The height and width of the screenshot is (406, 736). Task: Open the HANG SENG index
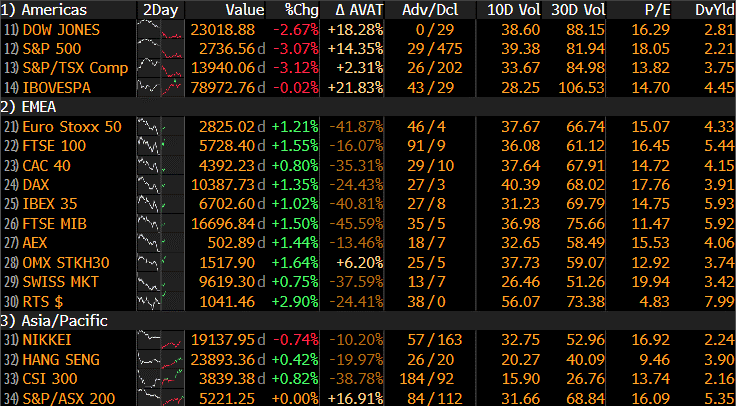coord(61,360)
